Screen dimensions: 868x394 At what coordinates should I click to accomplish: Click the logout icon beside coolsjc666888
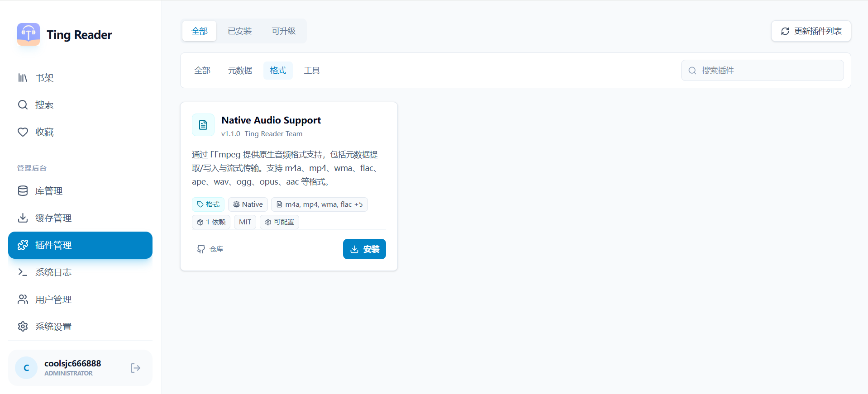(135, 368)
